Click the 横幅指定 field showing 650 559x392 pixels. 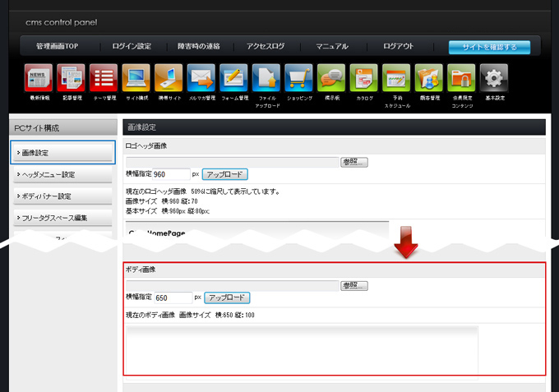172,297
